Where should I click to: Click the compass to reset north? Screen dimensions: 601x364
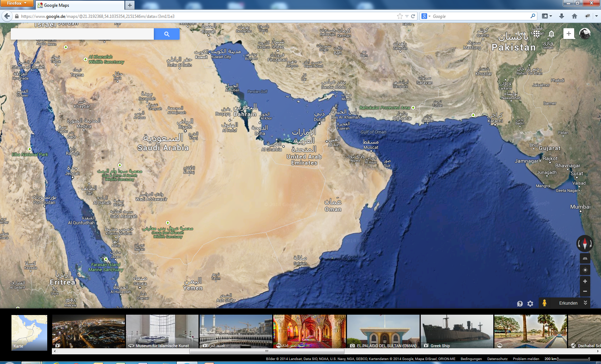[x=585, y=244]
